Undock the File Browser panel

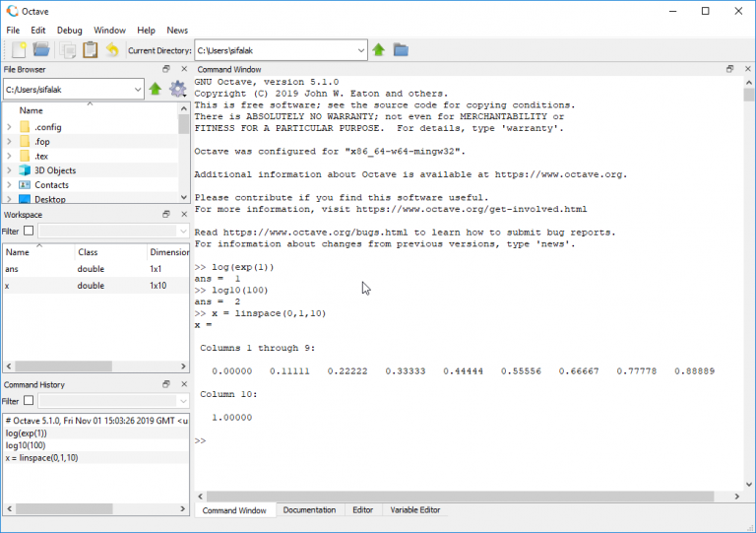(x=166, y=69)
